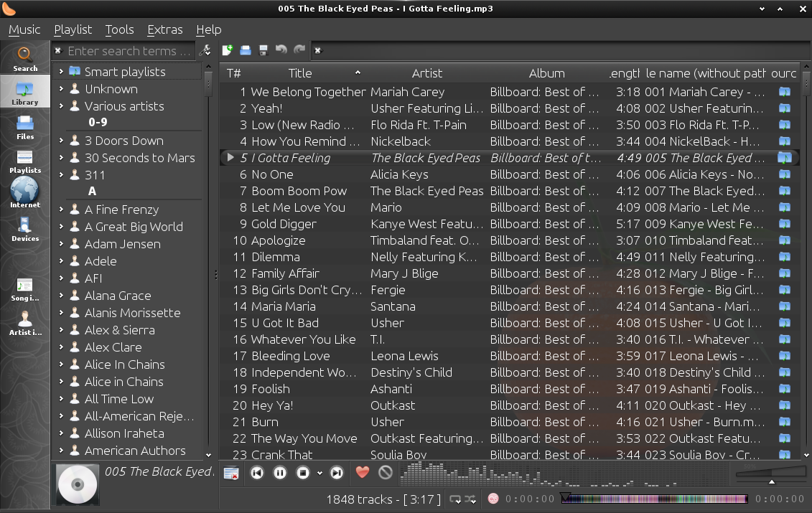
Task: Open the Music menu
Action: coord(24,29)
